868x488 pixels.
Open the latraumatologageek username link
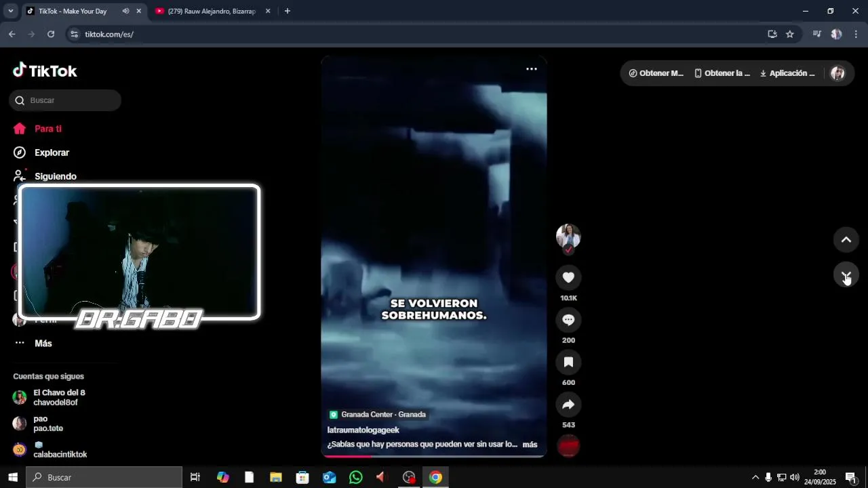coord(363,430)
